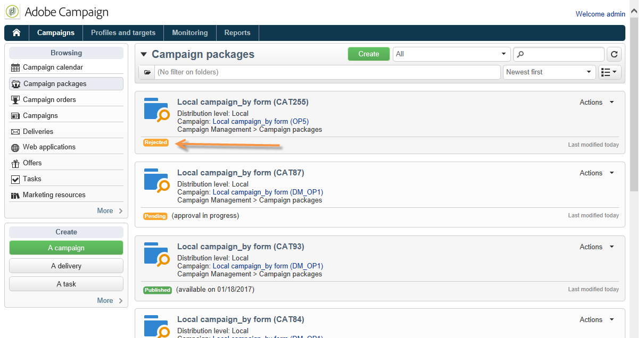Open package title CAT87
This screenshot has height=338, width=644.
[241, 173]
